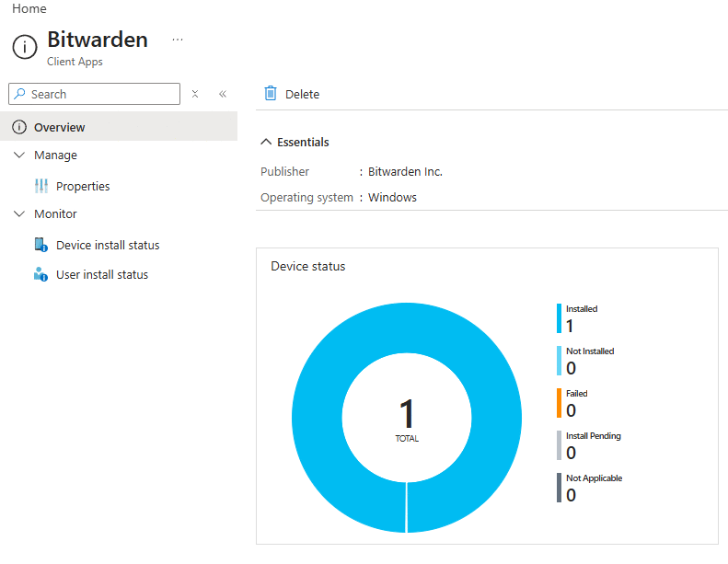Click the Publisher label

(284, 172)
